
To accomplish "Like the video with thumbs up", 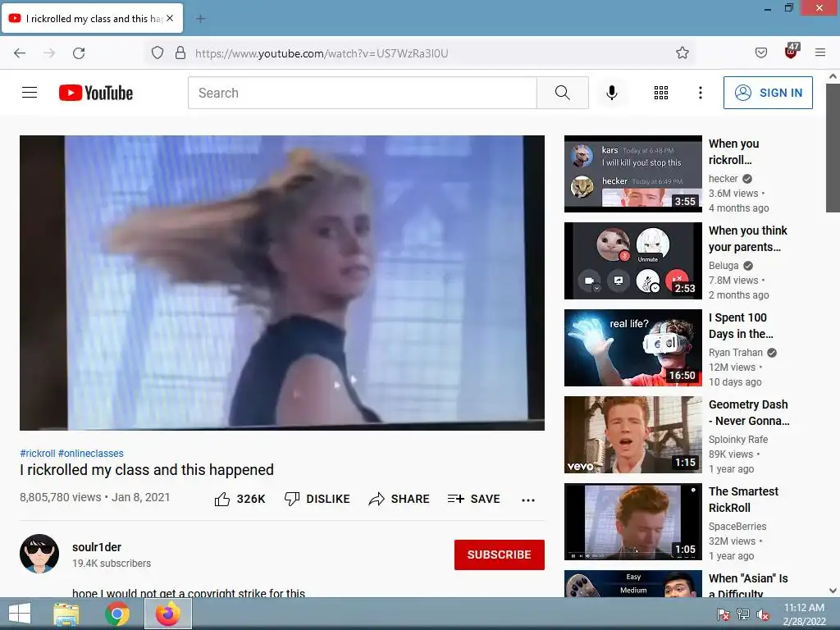I will (x=240, y=499).
